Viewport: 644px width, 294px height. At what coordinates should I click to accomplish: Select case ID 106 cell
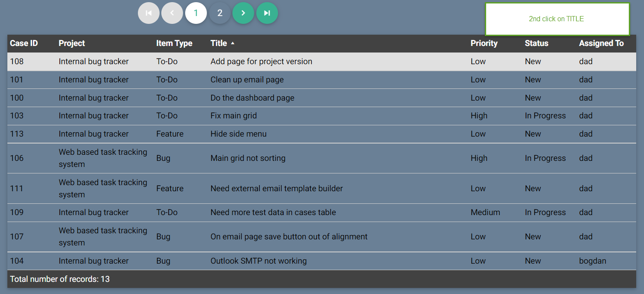pos(17,158)
